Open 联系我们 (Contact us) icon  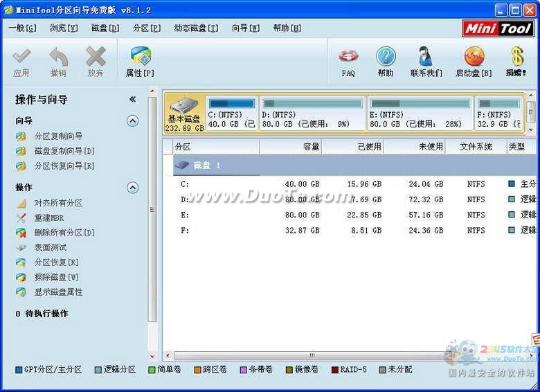coord(426,57)
